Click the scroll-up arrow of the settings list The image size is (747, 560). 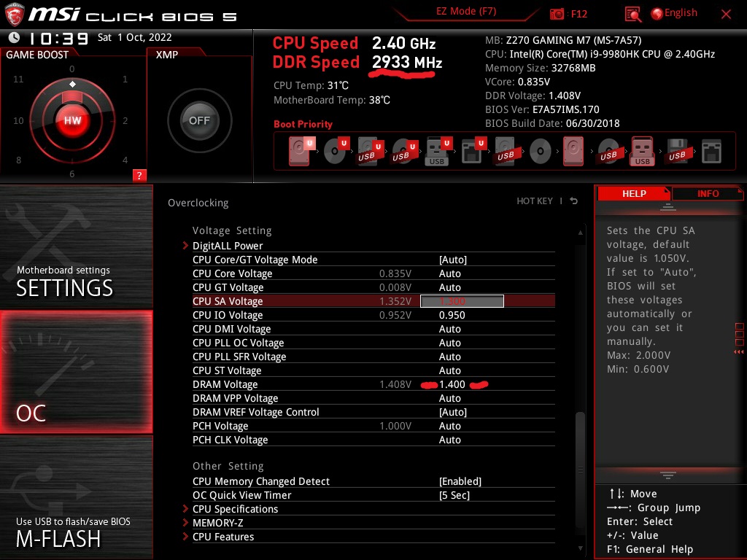coord(580,233)
